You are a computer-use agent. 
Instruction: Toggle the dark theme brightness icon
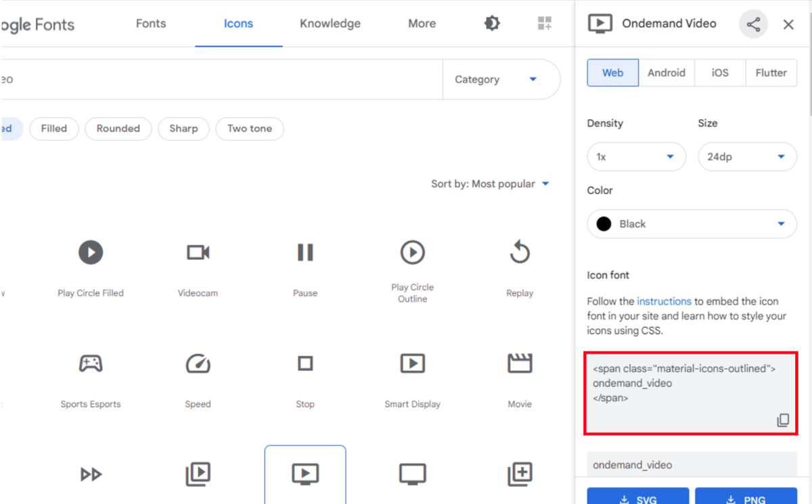(492, 24)
